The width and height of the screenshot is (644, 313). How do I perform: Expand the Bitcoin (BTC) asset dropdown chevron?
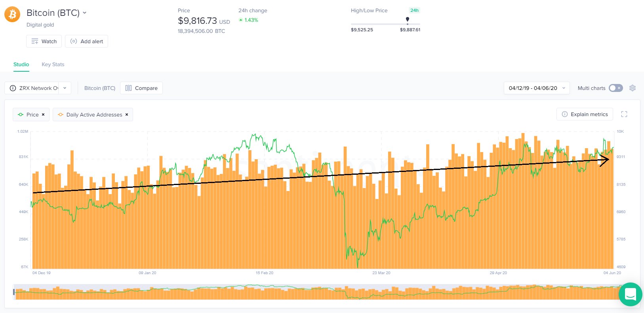tap(84, 13)
